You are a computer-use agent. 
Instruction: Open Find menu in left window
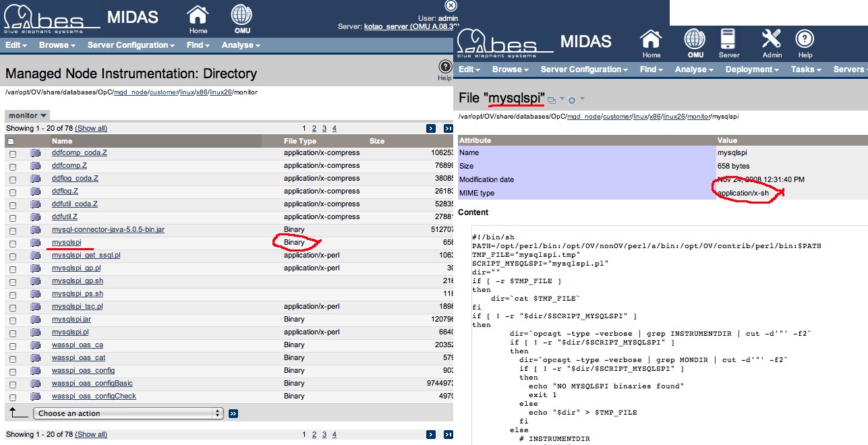pos(198,45)
